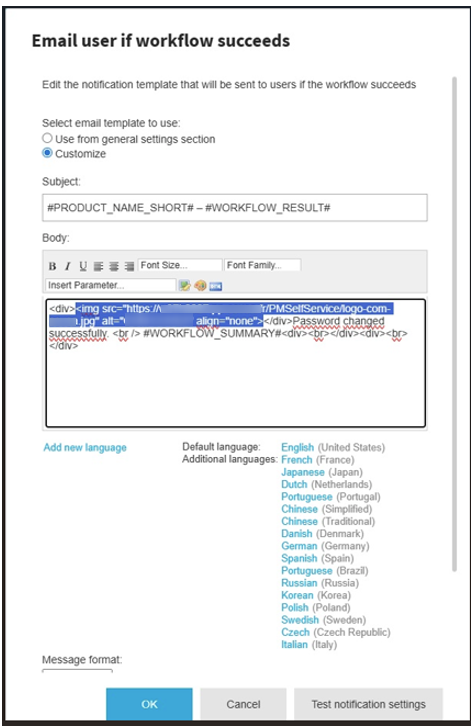Open the Font Family dropdown
Viewport: 472px width, 726px height.
click(263, 265)
